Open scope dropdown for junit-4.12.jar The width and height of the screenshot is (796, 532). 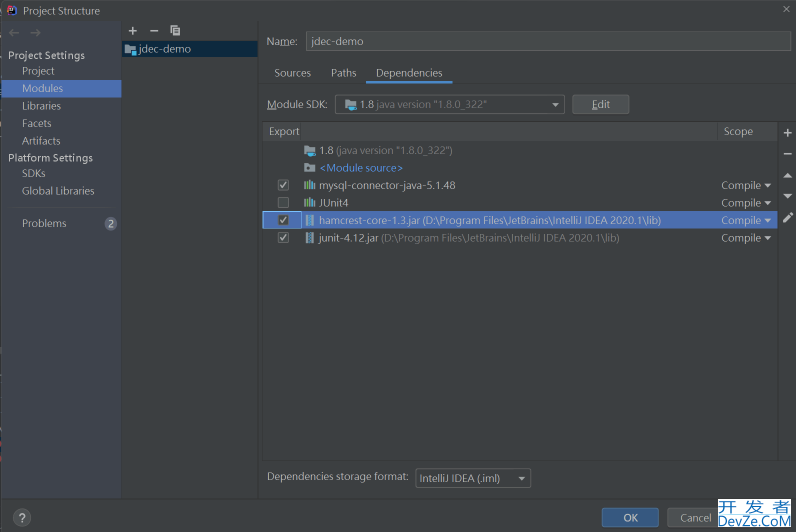tap(746, 238)
